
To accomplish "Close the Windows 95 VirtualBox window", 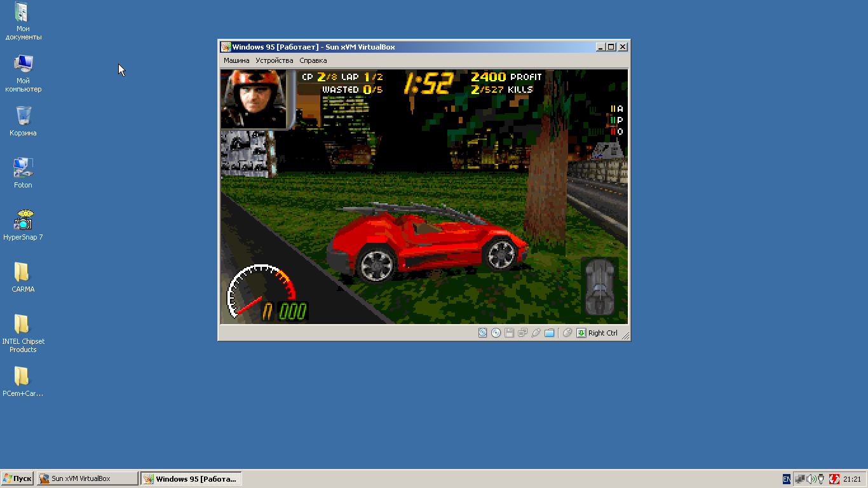I will [623, 47].
